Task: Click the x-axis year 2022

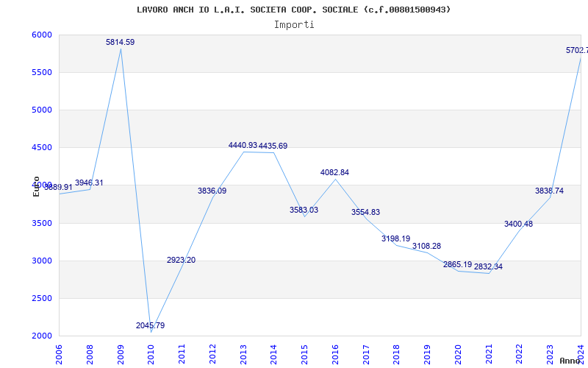Action: point(520,355)
